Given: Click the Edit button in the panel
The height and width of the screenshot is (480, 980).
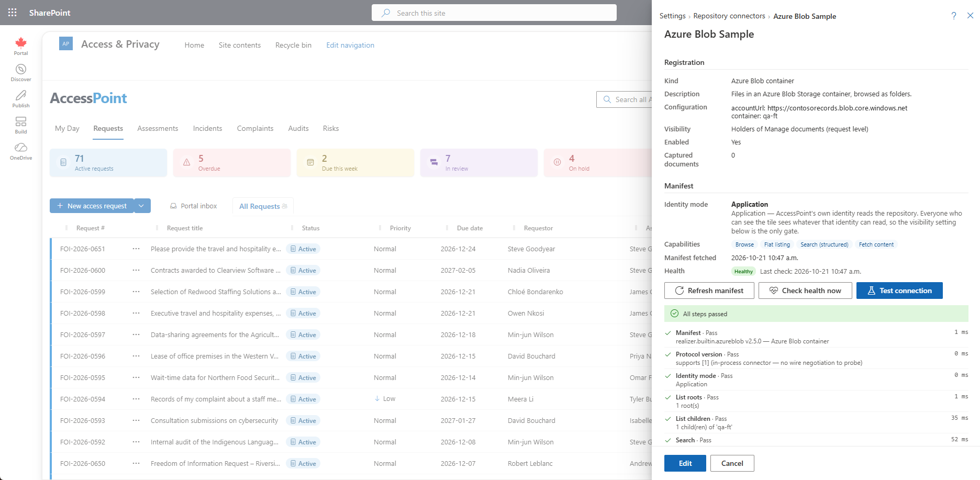Looking at the screenshot, I should [685, 463].
